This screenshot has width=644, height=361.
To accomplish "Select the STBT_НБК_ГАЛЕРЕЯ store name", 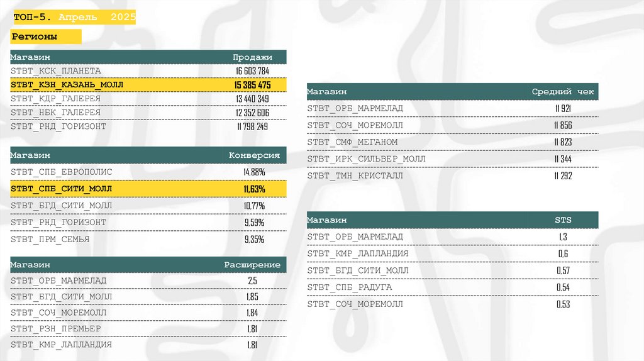I will 55,113.
